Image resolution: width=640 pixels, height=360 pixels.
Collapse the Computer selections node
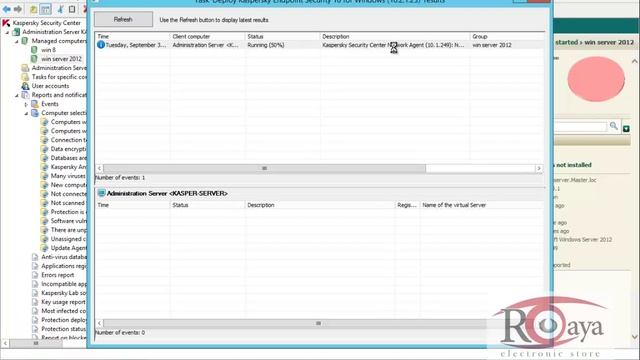(x=26, y=113)
